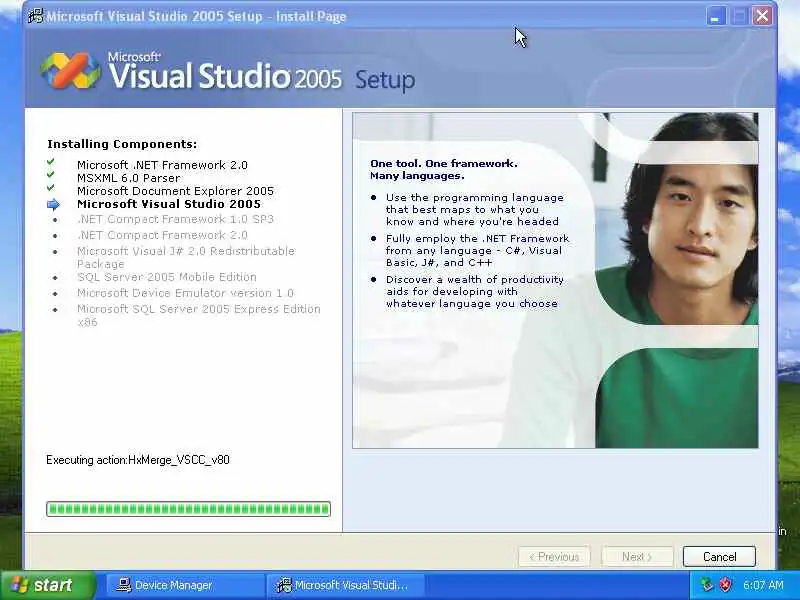Click the Visual Studio logo icon

(70, 70)
